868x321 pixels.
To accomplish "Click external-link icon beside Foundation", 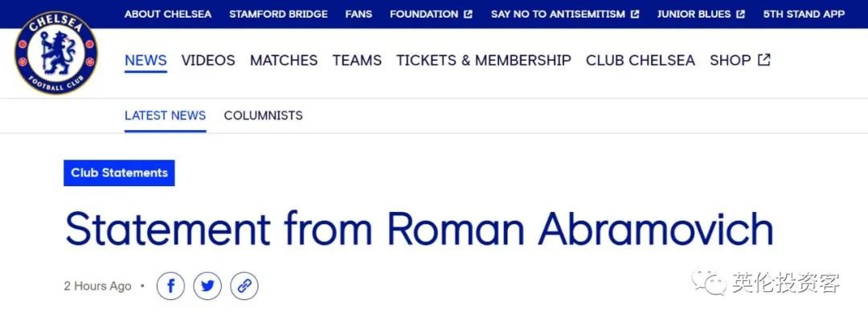I will coord(469,14).
